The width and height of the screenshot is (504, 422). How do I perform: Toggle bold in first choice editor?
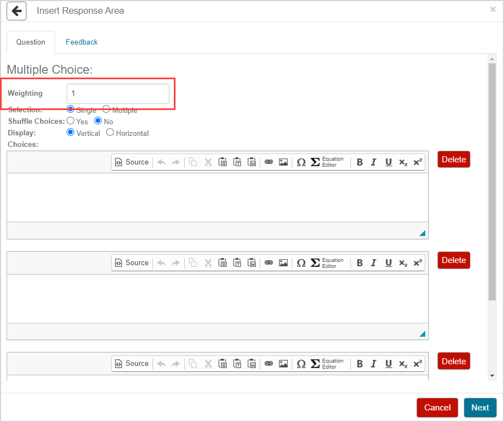360,162
